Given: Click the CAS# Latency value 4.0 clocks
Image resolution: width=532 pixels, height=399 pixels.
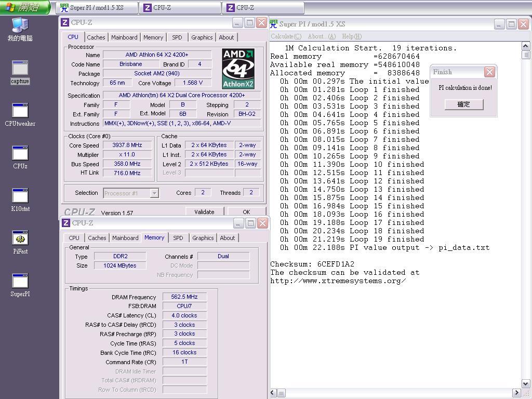Looking at the screenshot, I should (184, 315).
